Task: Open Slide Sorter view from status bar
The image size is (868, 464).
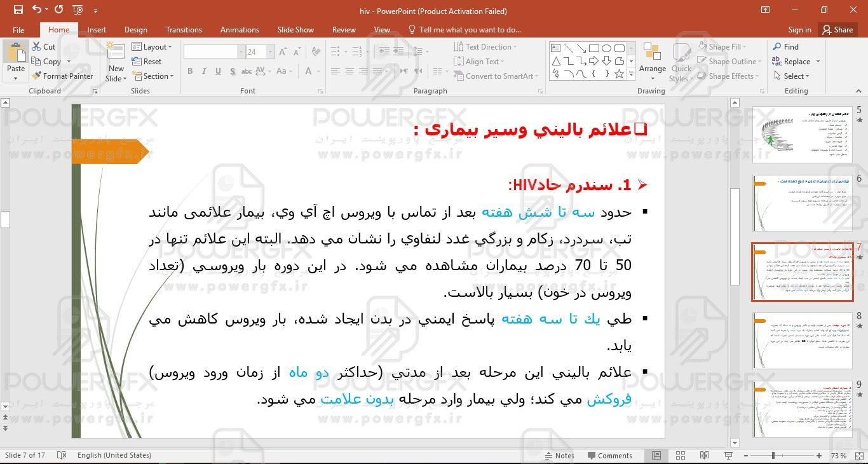Action: click(681, 456)
